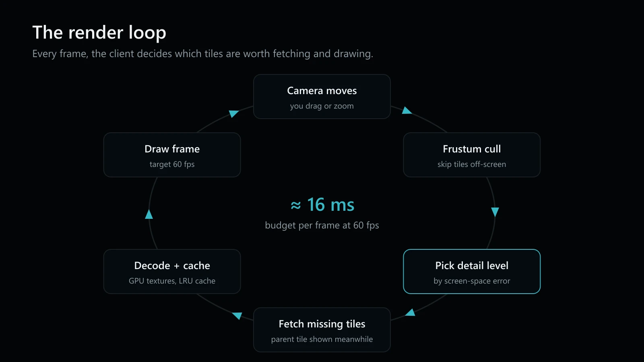Screen dimensions: 644x362
Task: Click the arrowhead between Draw frame and Camera moves
Action: coord(234,113)
